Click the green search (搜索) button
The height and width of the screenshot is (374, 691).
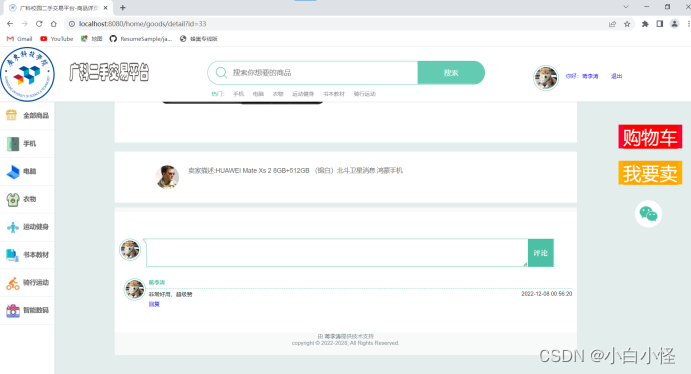point(451,73)
